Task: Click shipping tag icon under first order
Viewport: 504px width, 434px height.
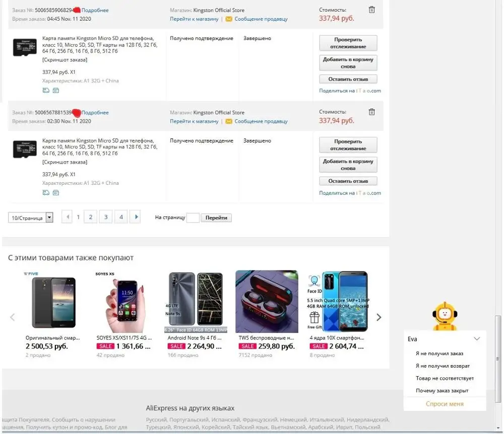Action: coord(46,90)
